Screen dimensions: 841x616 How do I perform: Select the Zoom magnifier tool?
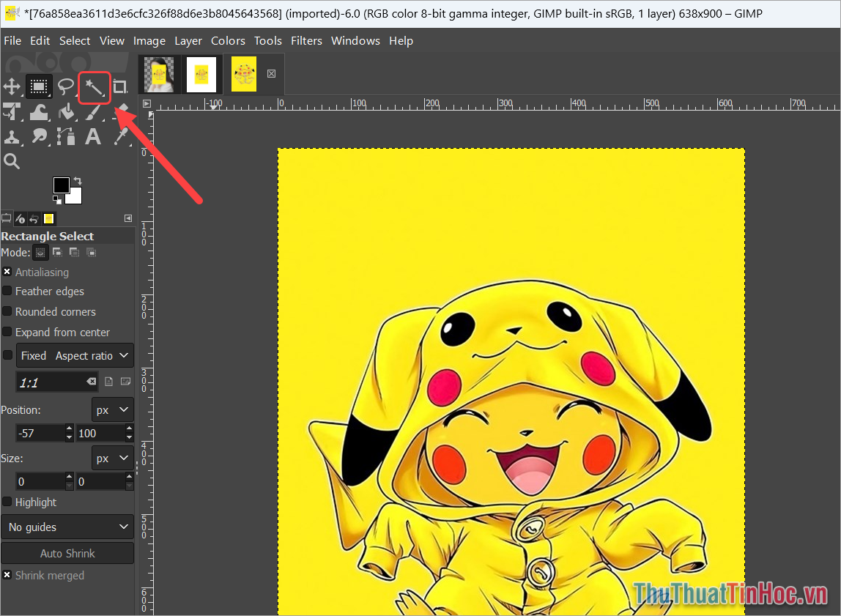tap(12, 161)
